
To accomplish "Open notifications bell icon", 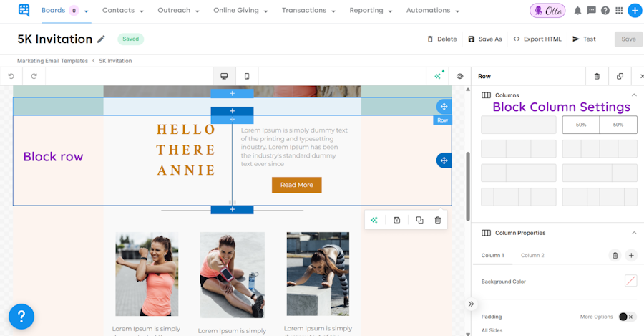I will click(x=577, y=11).
